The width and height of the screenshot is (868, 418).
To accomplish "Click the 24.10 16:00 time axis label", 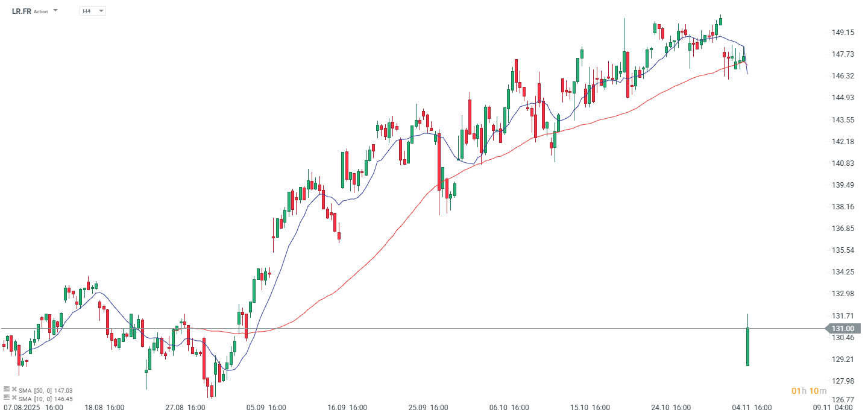I will 671,408.
